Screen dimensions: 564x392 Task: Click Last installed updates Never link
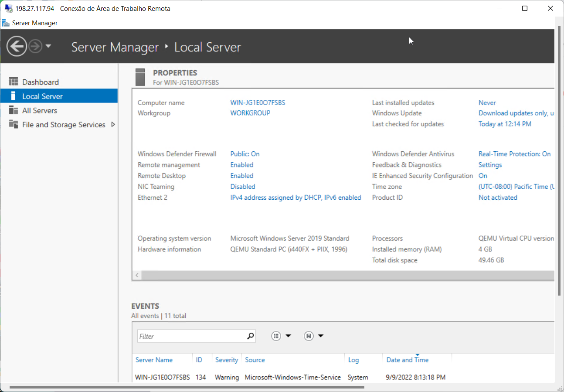coord(487,103)
